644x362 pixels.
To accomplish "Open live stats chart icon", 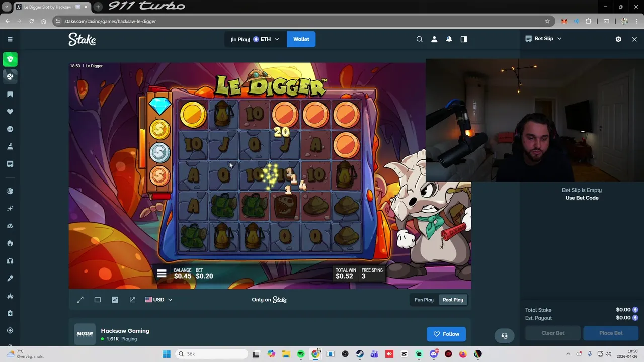I will (x=115, y=300).
